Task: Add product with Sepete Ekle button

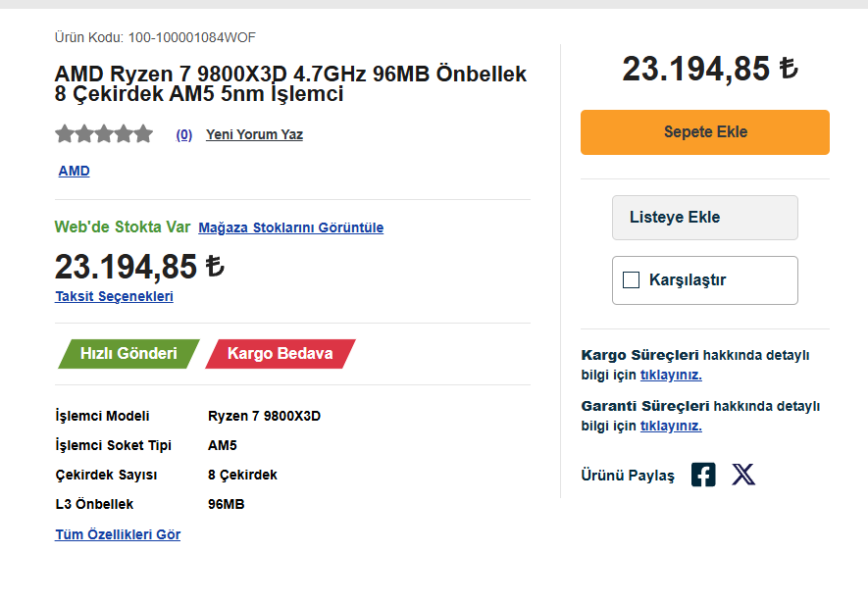Action: [x=704, y=132]
